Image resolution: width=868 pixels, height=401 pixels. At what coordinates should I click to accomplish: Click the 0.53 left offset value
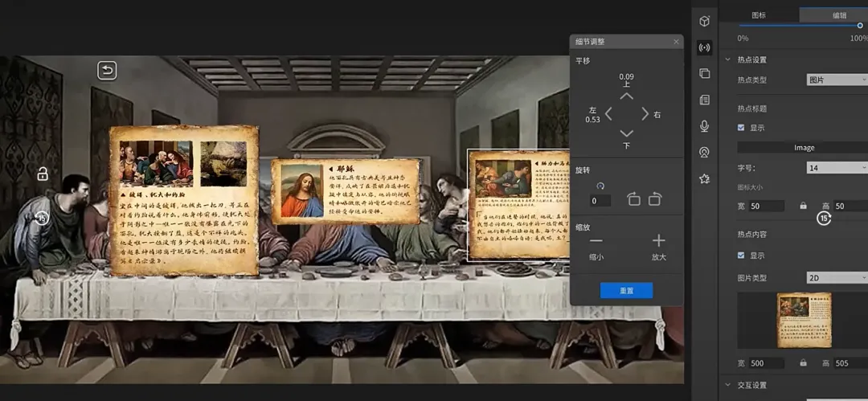click(x=592, y=120)
